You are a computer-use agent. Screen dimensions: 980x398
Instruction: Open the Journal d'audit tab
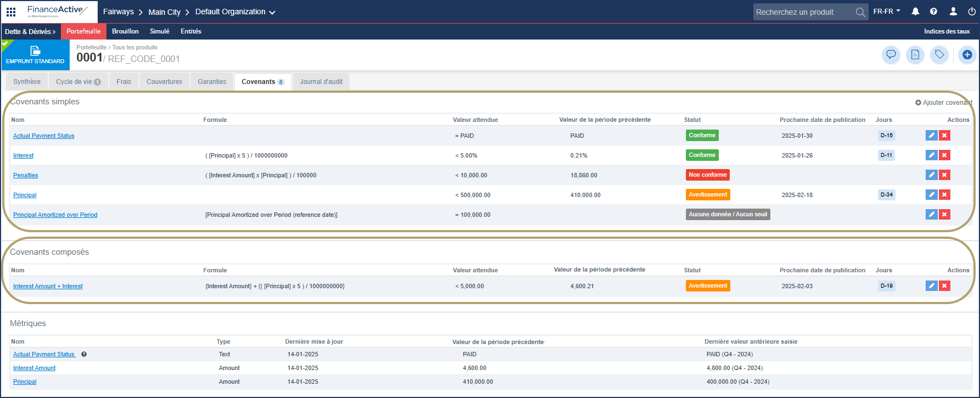tap(321, 82)
